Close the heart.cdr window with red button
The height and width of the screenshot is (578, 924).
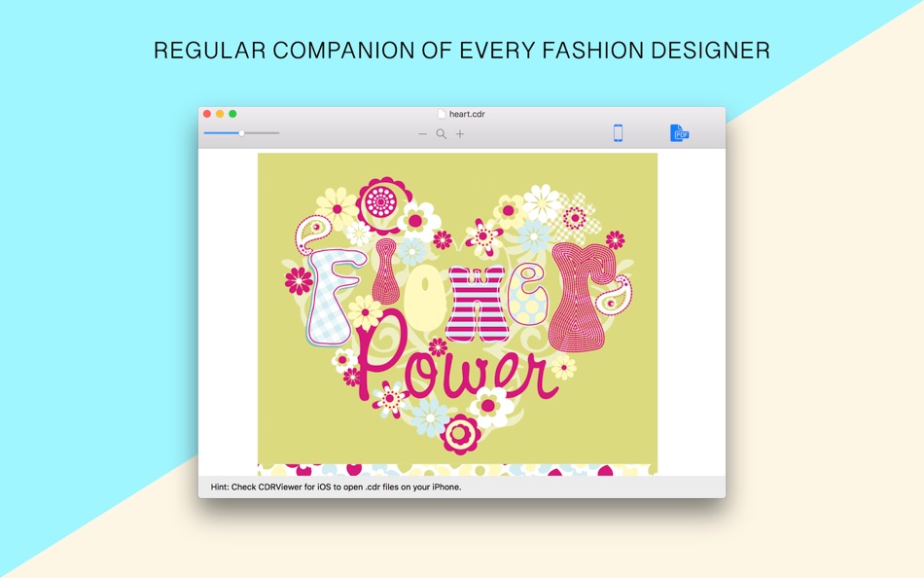(x=207, y=114)
